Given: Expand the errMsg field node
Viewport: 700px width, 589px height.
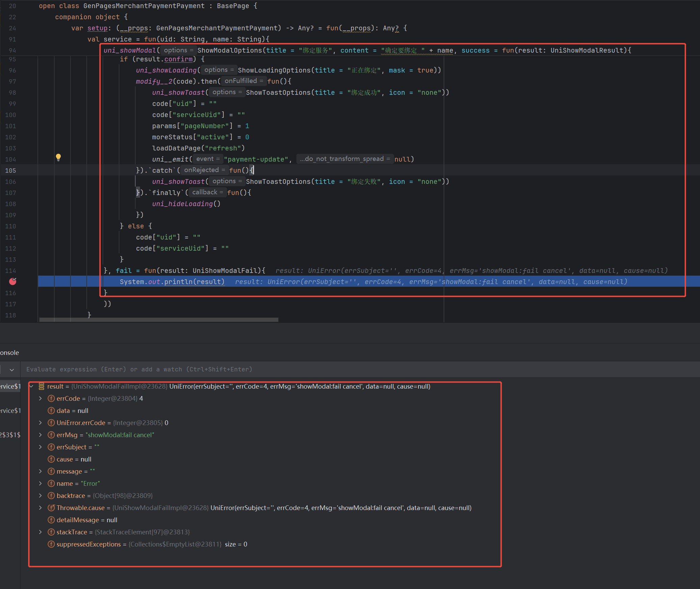Looking at the screenshot, I should click(40, 435).
